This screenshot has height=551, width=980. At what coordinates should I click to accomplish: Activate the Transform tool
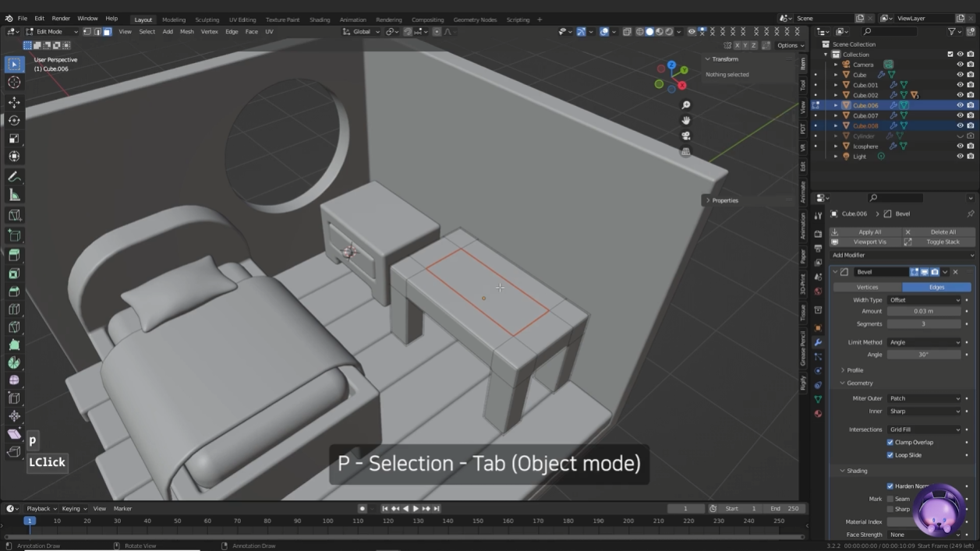[14, 157]
